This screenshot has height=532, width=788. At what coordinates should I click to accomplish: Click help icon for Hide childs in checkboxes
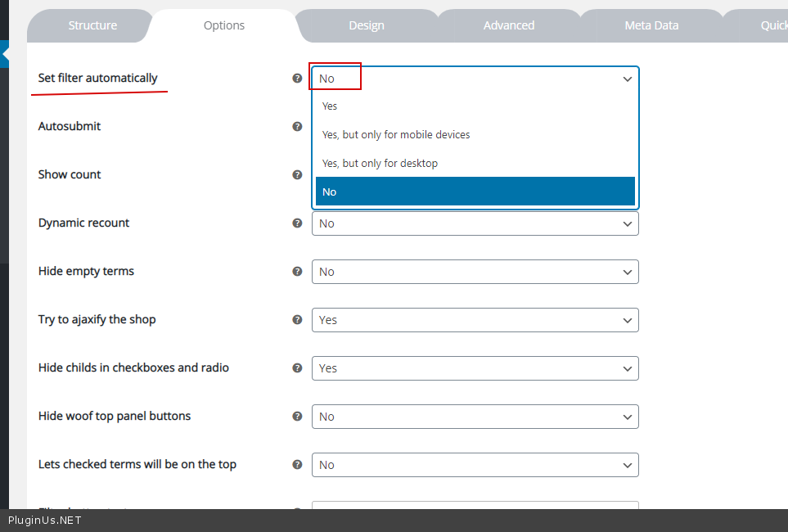pyautogui.click(x=297, y=368)
